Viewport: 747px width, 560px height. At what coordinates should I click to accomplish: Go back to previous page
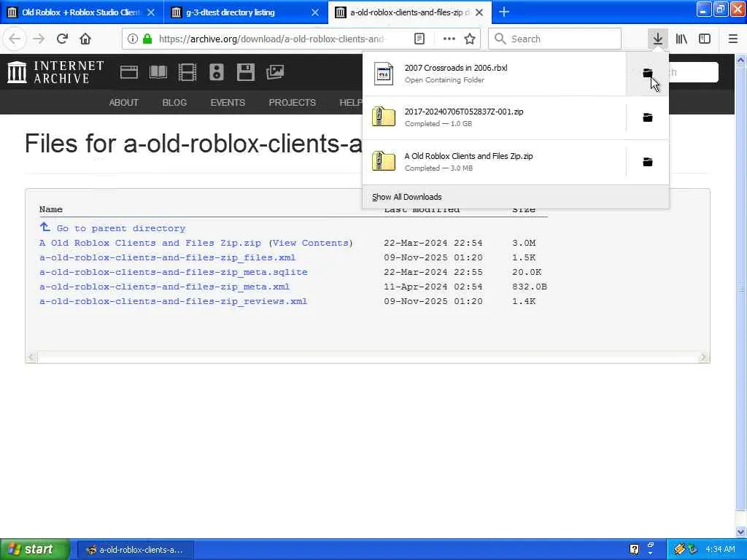[15, 39]
